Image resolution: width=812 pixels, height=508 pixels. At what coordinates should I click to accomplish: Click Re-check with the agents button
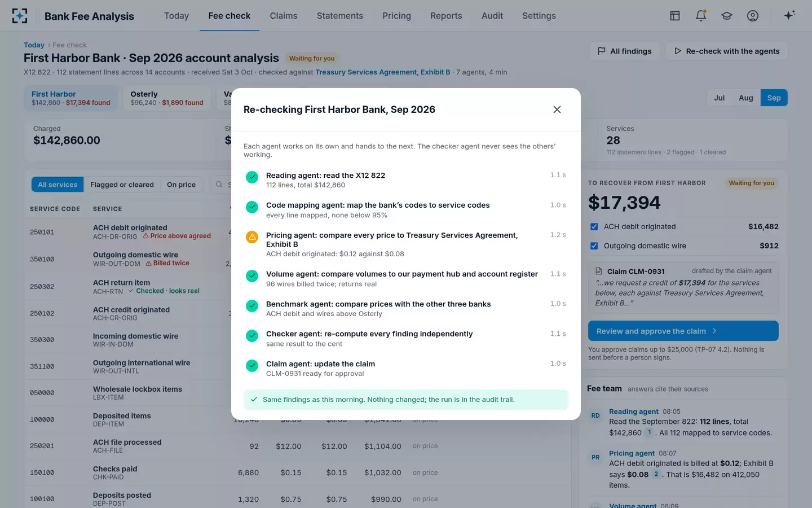click(726, 51)
